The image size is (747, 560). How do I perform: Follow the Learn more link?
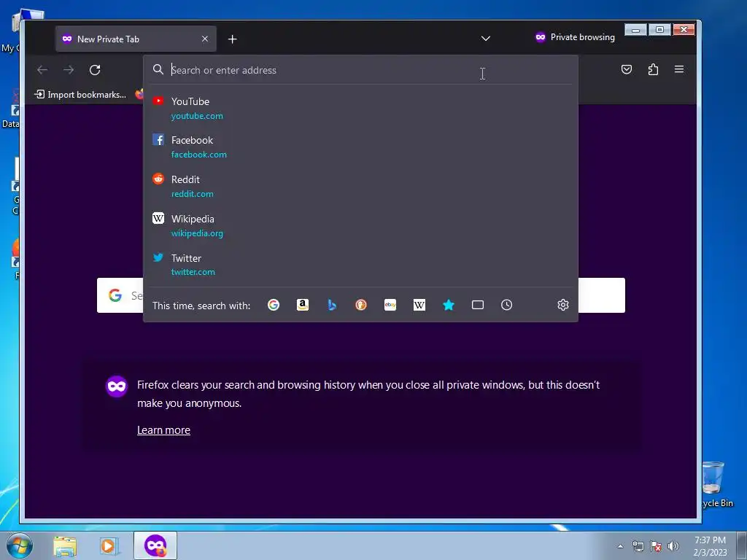pos(163,430)
